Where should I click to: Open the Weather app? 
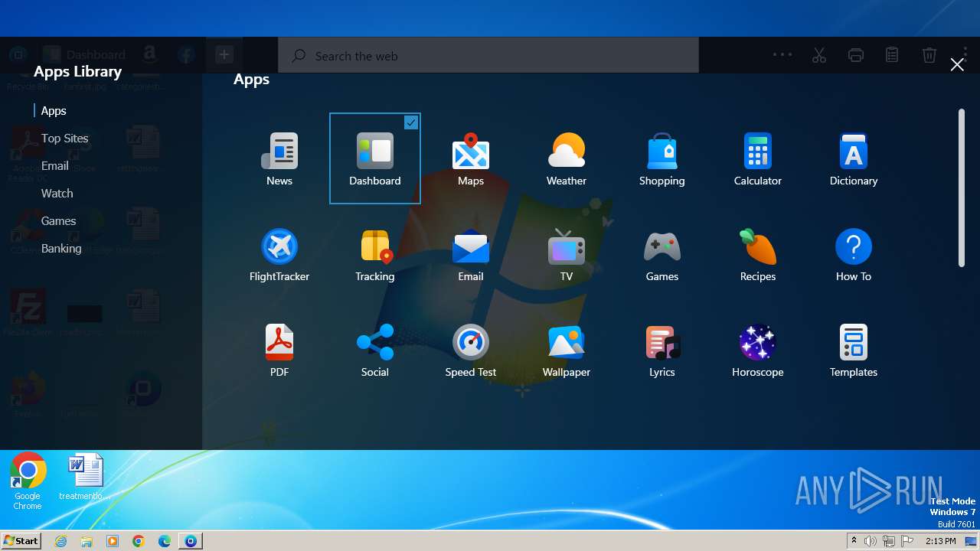(567, 158)
